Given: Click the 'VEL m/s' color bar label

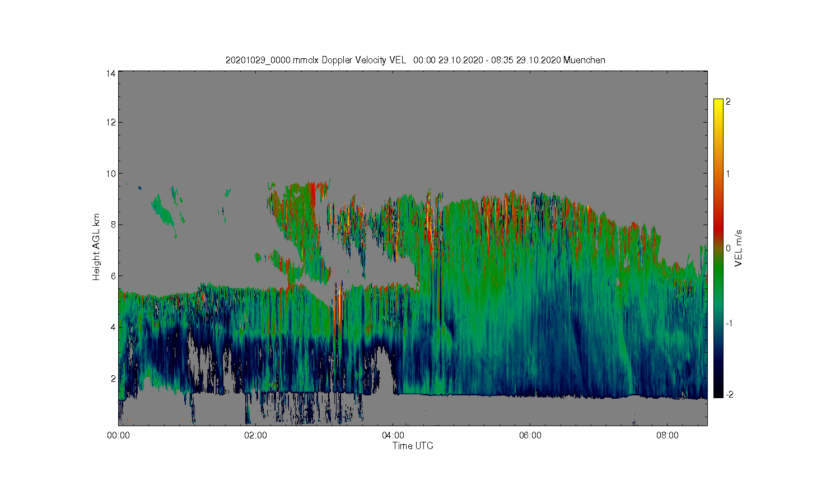Looking at the screenshot, I should (739, 248).
